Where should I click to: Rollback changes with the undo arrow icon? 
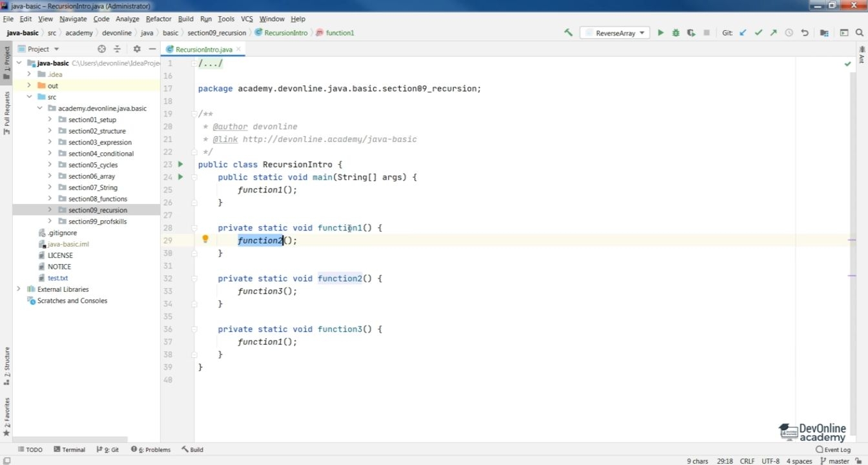805,32
